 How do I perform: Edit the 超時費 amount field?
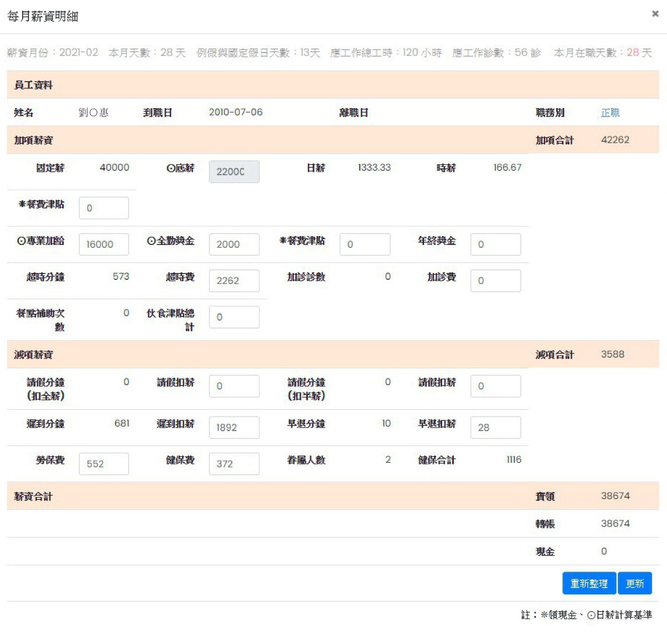(234, 281)
